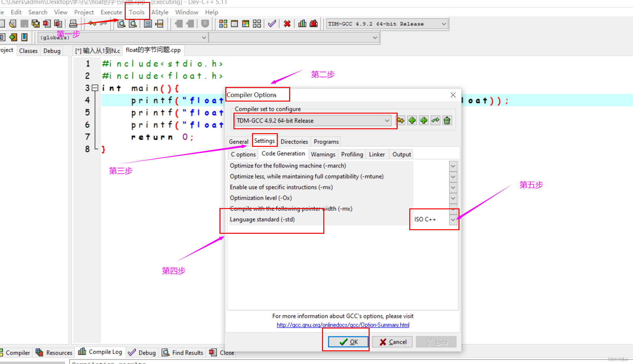Viewport: 633px width, 364px height.
Task: Open the compiler set dropdown in Compiler Options
Action: click(x=387, y=120)
